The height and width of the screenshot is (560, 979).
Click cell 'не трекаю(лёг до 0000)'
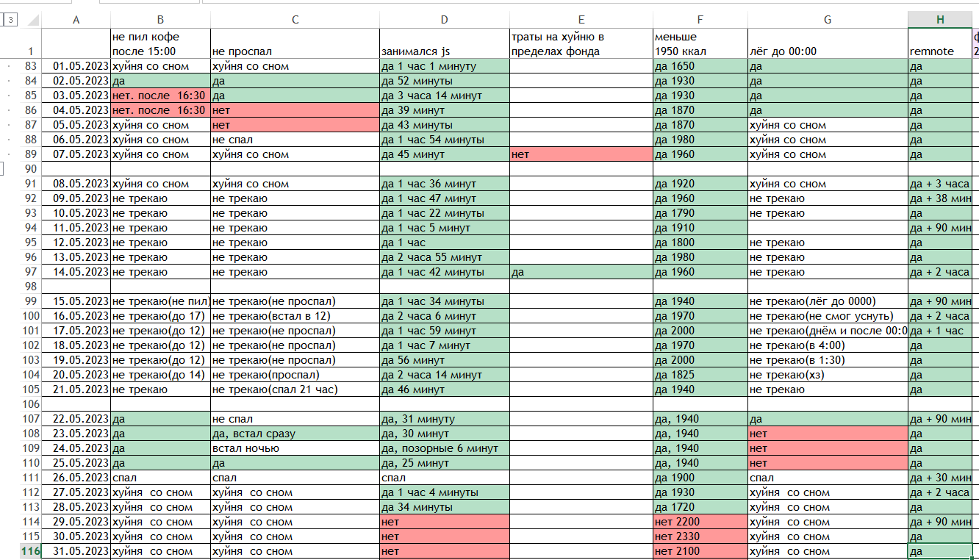click(x=828, y=301)
